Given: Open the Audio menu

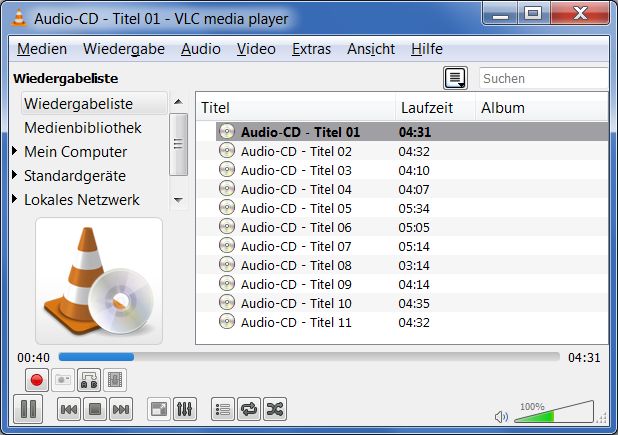Looking at the screenshot, I should (201, 49).
